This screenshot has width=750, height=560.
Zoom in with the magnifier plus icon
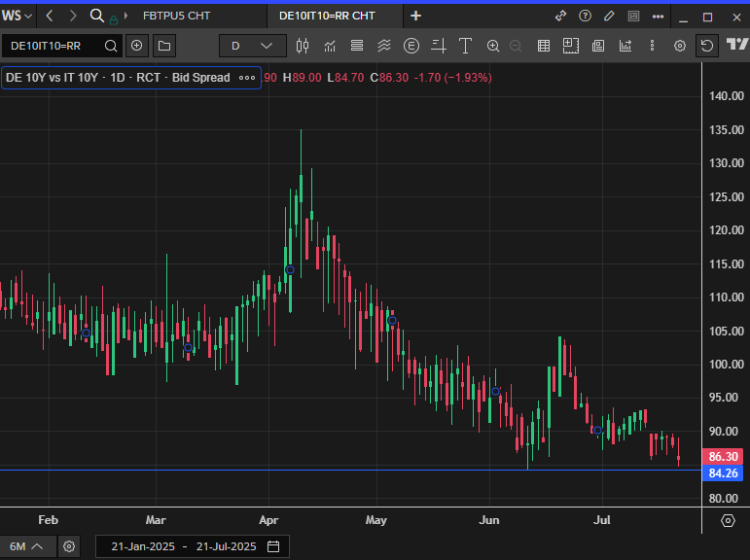493,46
